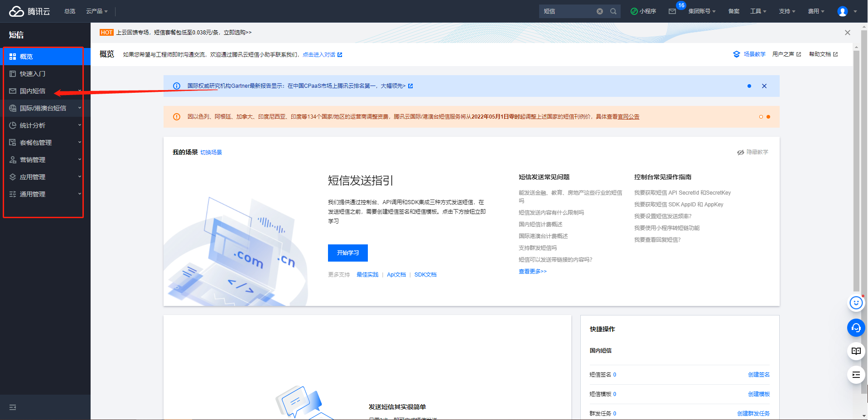Select the first carousel dot in orange notice
Screen dimensions: 868x420
tap(761, 117)
